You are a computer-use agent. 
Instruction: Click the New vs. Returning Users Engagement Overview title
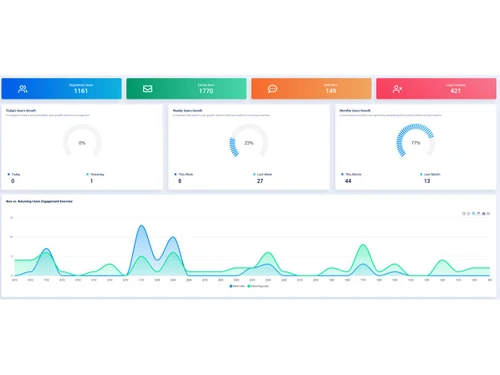tap(39, 201)
